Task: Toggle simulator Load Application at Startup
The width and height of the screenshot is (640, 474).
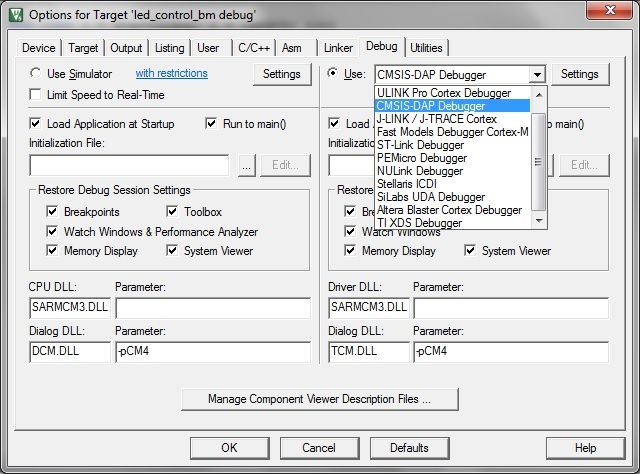Action: pos(36,123)
